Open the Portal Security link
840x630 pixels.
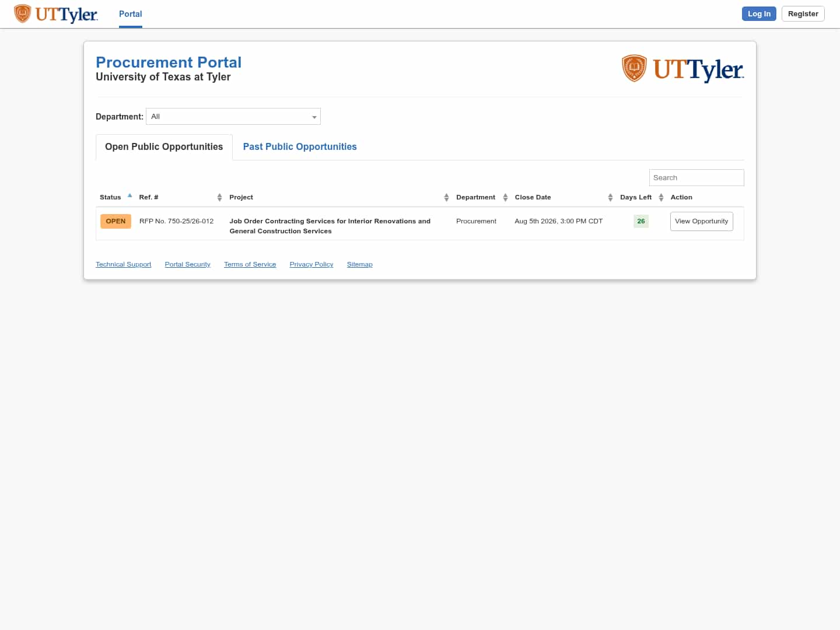coord(187,264)
